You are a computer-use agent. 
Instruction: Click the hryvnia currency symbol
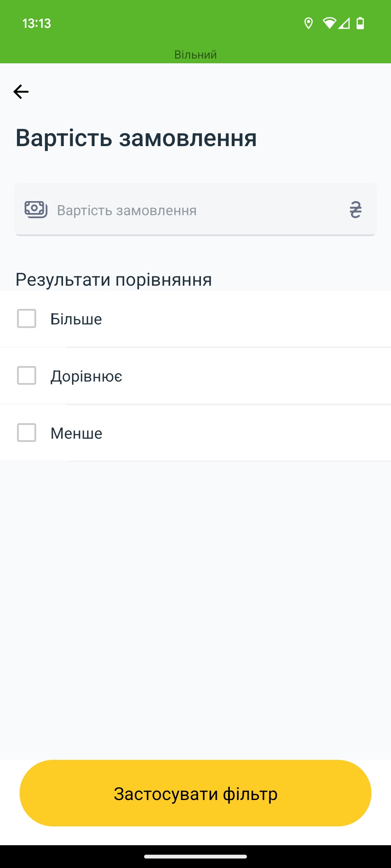[x=356, y=210]
